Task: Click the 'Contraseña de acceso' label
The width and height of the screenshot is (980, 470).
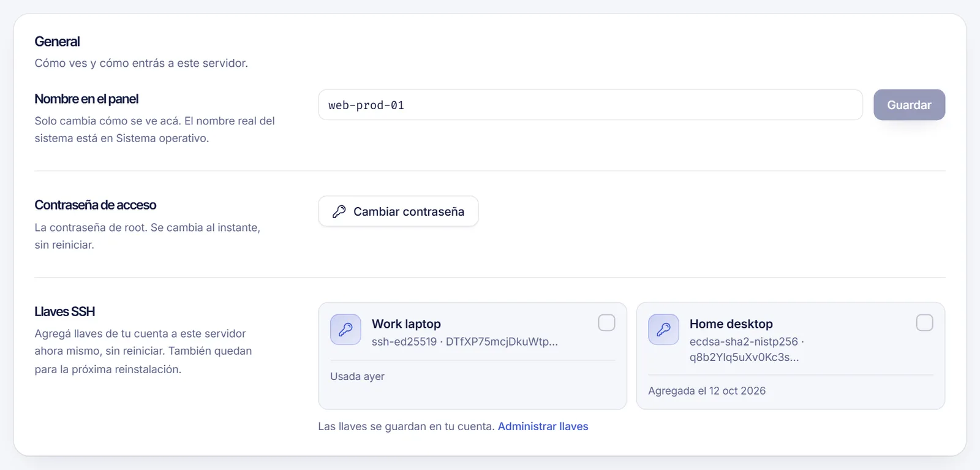Action: coord(96,205)
